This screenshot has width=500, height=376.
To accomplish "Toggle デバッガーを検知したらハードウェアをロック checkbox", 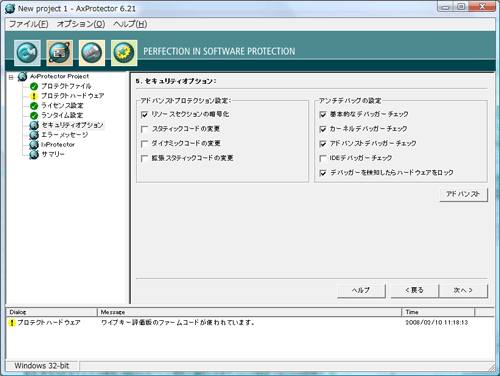I will click(x=323, y=173).
